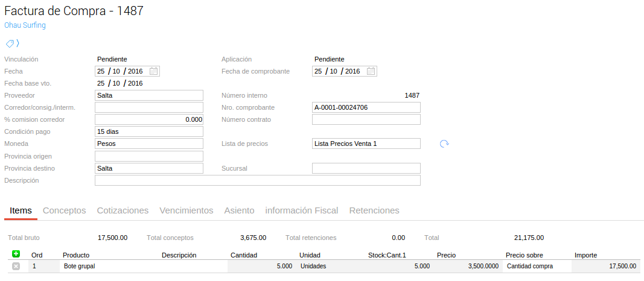Show the Asiento tab
The width and height of the screenshot is (644, 281).
click(x=239, y=210)
